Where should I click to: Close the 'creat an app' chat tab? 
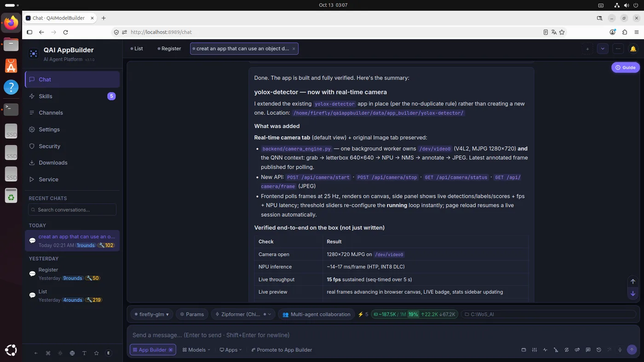pos(294,49)
